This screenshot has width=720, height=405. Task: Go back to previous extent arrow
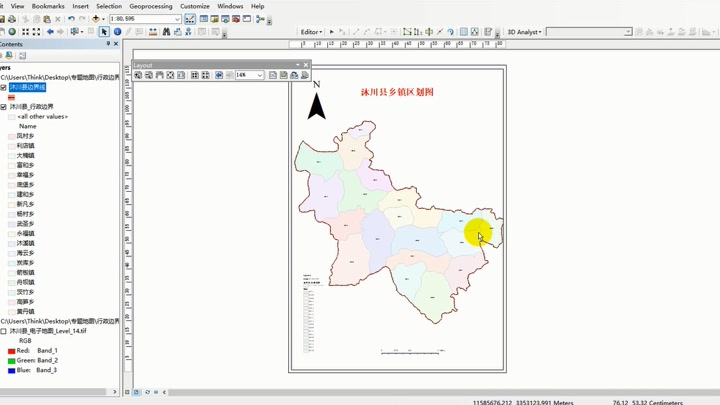coord(50,32)
